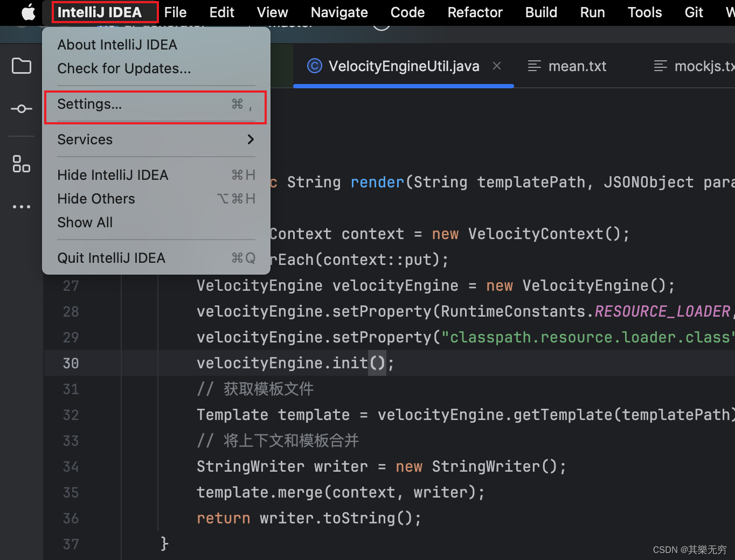Click velocityEngine.init() call on line 30
The height and width of the screenshot is (560, 735).
(x=295, y=363)
